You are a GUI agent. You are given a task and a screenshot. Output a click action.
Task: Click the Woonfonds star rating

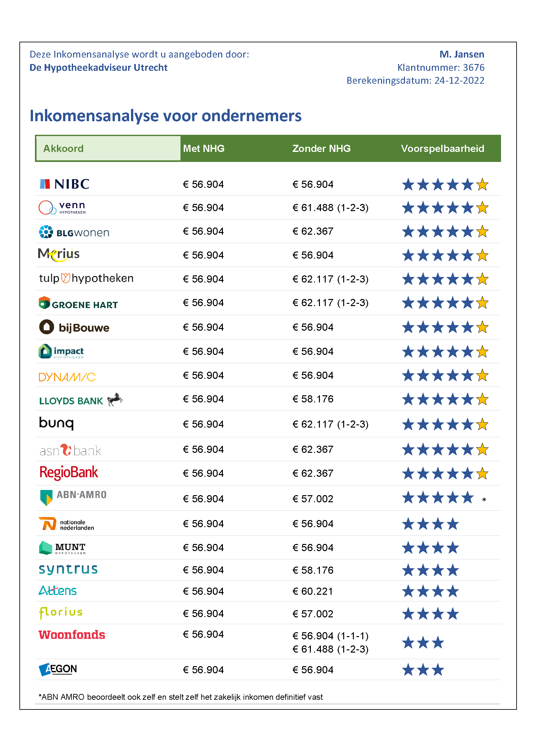(423, 643)
